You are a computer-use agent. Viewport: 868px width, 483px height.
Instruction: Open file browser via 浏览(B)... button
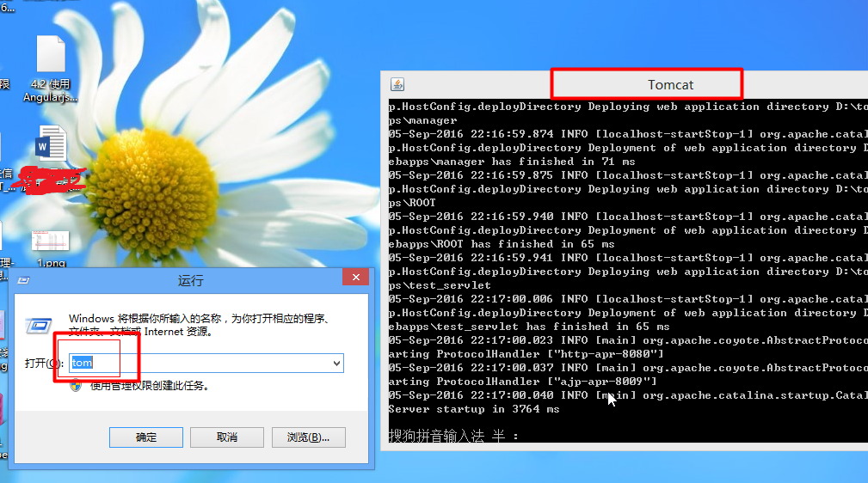click(308, 437)
